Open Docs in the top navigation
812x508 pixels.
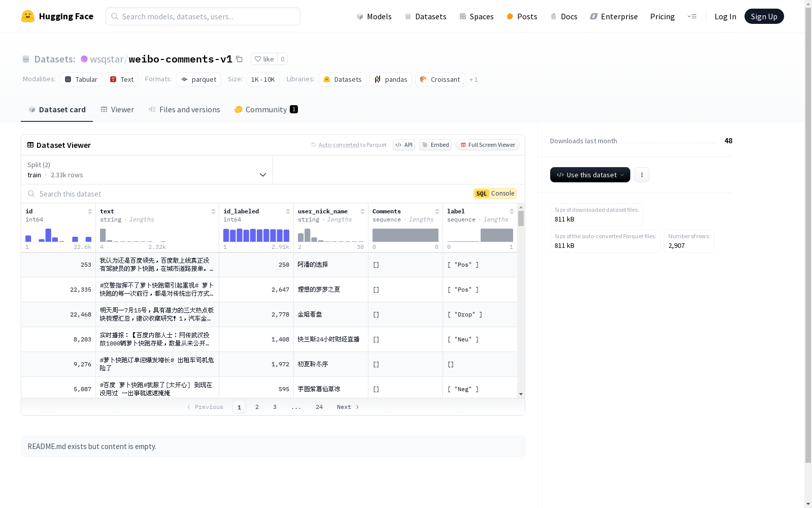(x=564, y=16)
